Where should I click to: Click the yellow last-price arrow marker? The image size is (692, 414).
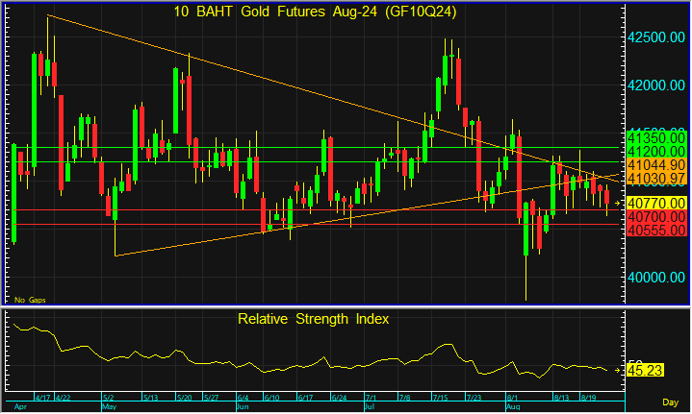620,203
